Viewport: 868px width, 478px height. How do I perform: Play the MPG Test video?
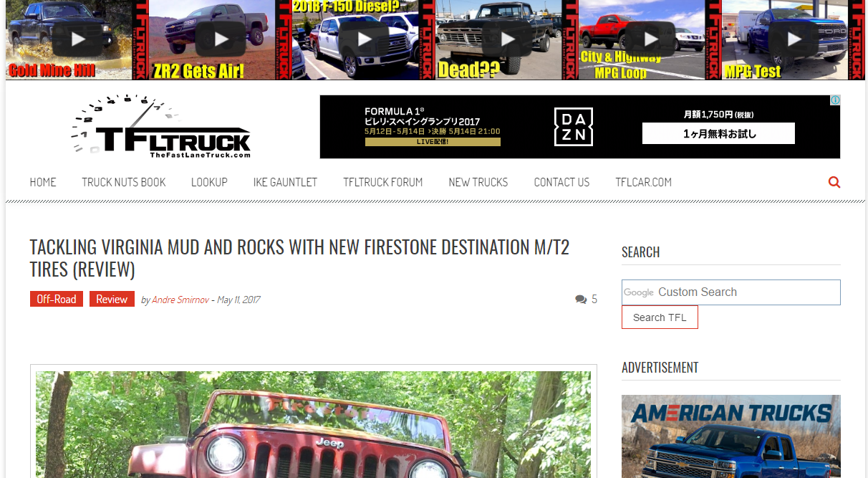(x=794, y=39)
